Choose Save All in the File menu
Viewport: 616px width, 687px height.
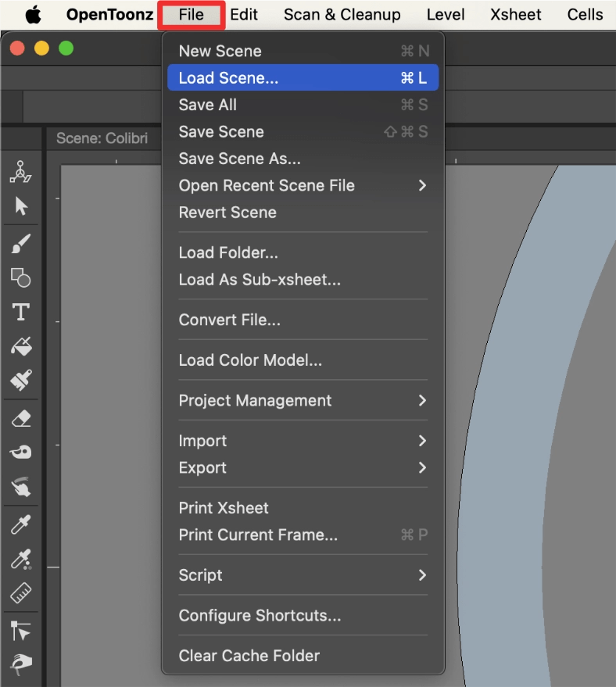pos(303,105)
